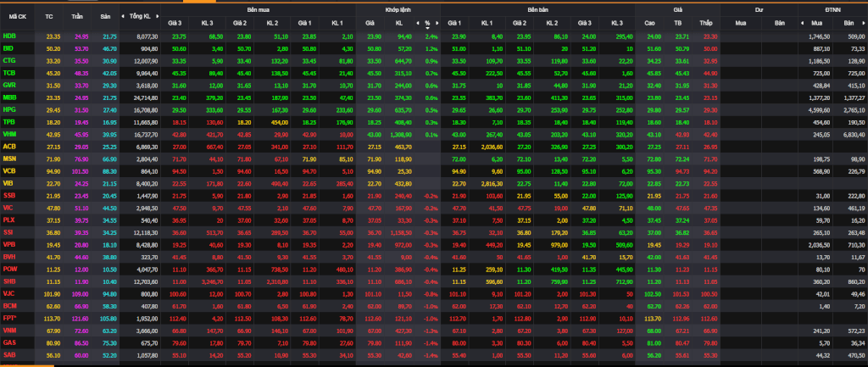
Task: Click the left arrow next to % column header
Action: (417, 23)
